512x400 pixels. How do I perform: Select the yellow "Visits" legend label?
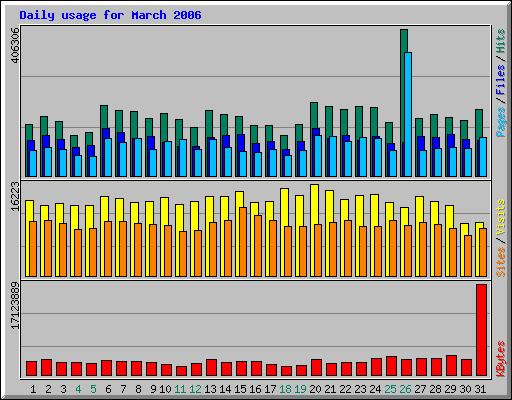point(501,217)
